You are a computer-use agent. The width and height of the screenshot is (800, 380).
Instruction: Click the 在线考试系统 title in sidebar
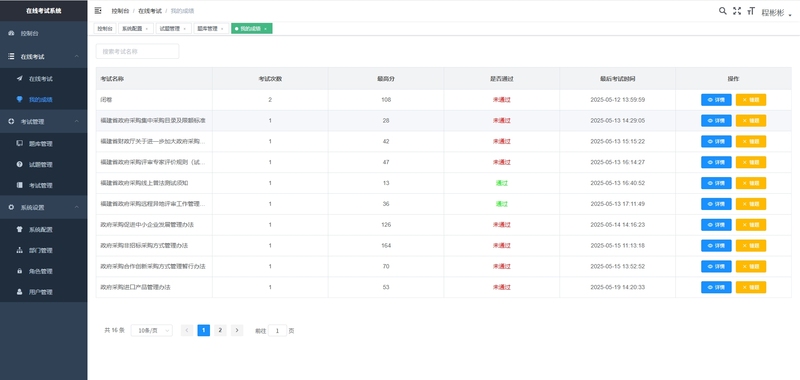(44, 11)
